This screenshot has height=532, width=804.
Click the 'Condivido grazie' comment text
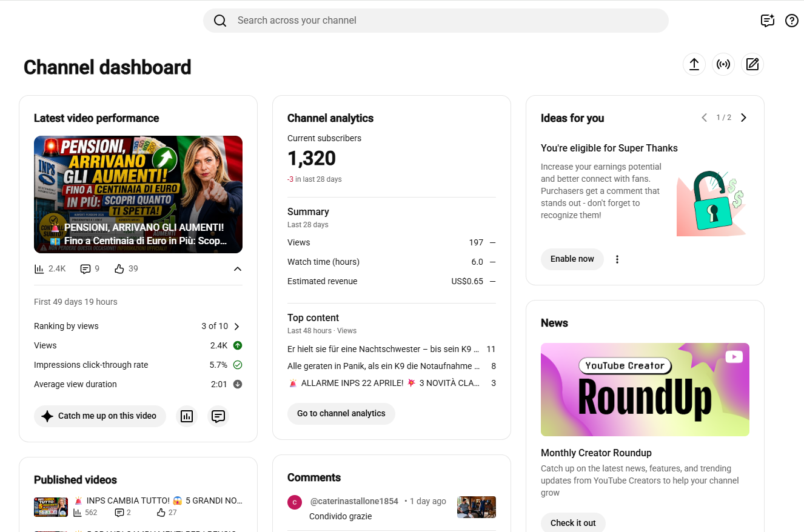pos(340,516)
